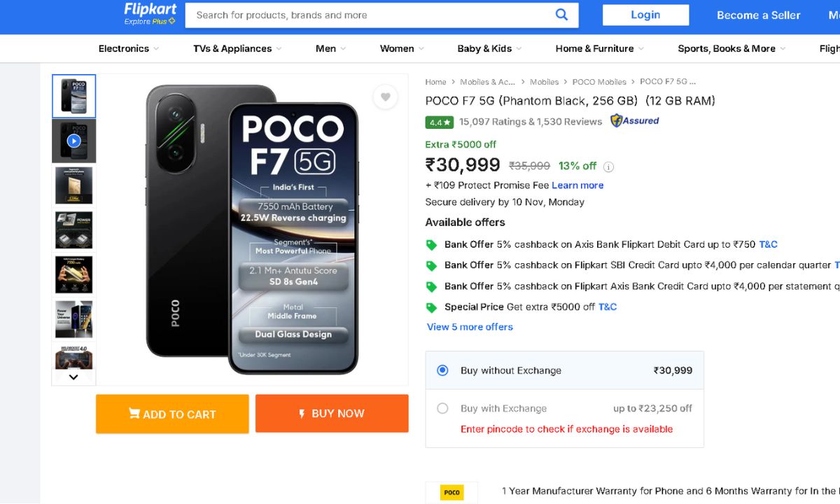Open the Home & Furniture dropdown
Viewport: 840px width, 504px height.
point(599,48)
